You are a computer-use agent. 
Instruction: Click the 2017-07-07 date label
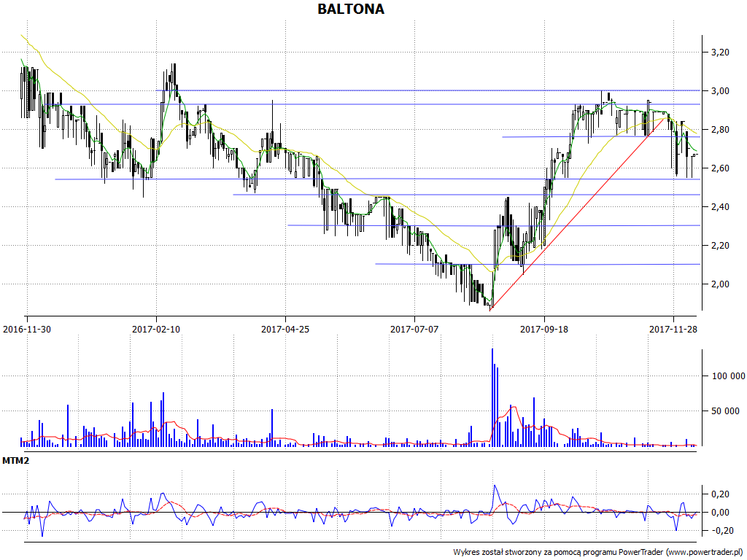[414, 329]
